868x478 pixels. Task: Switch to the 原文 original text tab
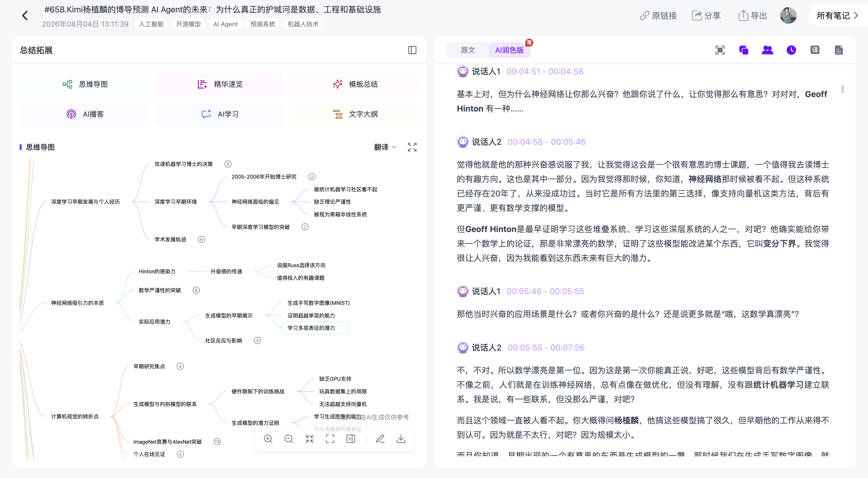pyautogui.click(x=468, y=50)
